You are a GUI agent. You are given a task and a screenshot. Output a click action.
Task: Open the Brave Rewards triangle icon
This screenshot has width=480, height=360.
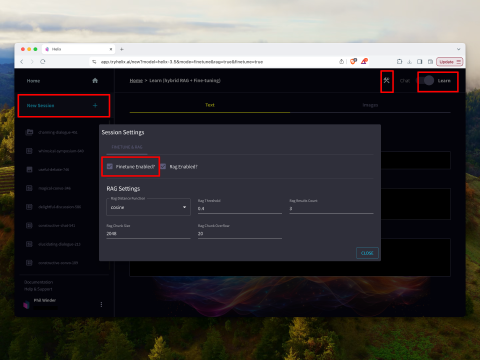364,61
